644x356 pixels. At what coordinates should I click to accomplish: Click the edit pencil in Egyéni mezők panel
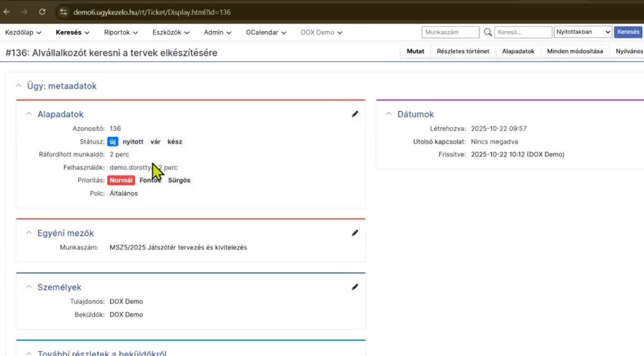click(x=355, y=233)
